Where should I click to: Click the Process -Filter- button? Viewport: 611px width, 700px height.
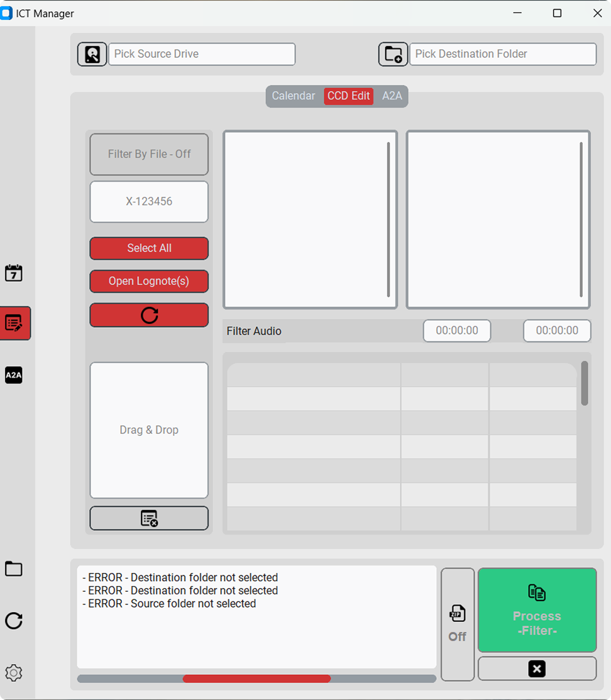tap(537, 610)
